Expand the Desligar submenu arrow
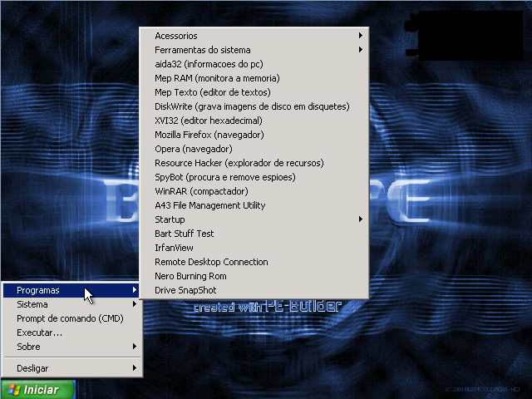The image size is (532, 399). [135, 367]
